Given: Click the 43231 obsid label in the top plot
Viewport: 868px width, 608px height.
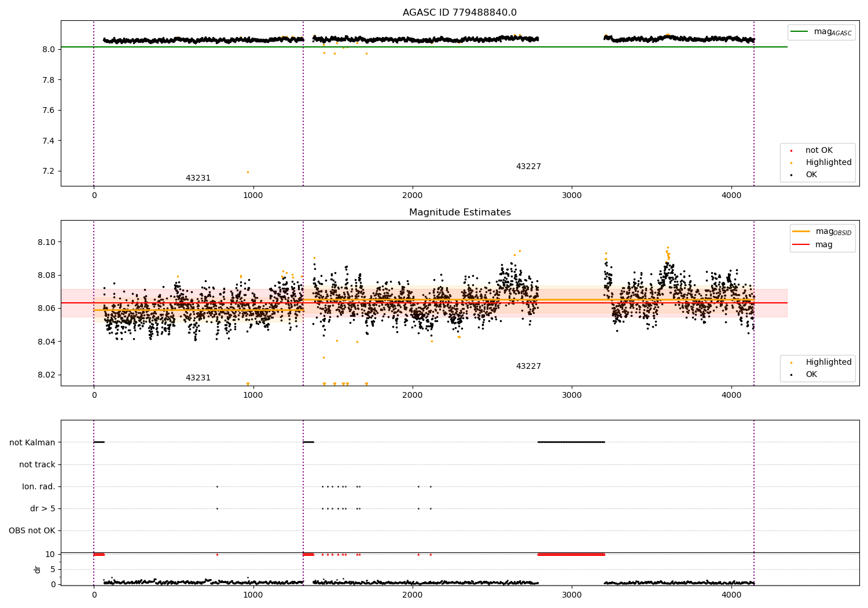Looking at the screenshot, I should pyautogui.click(x=198, y=178).
